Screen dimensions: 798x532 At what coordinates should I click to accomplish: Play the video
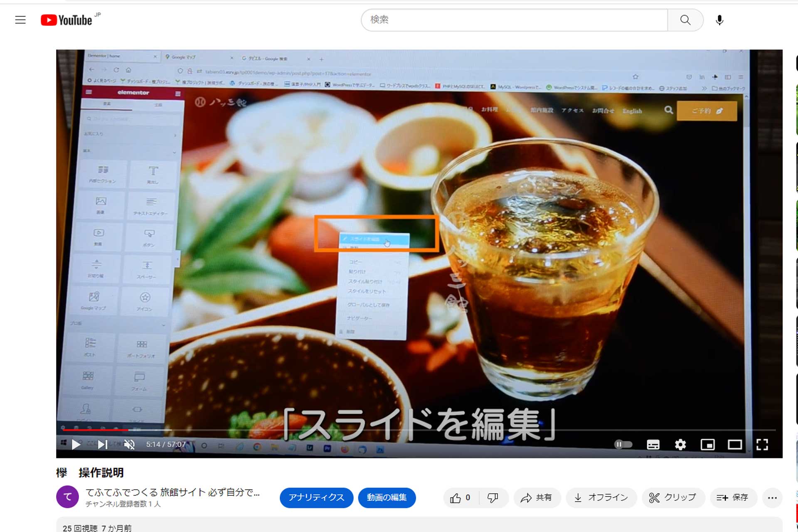coord(76,445)
